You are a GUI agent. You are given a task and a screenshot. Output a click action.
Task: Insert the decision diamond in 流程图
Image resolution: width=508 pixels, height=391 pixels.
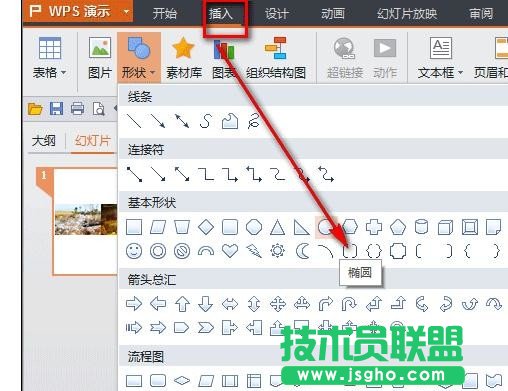[x=182, y=381]
